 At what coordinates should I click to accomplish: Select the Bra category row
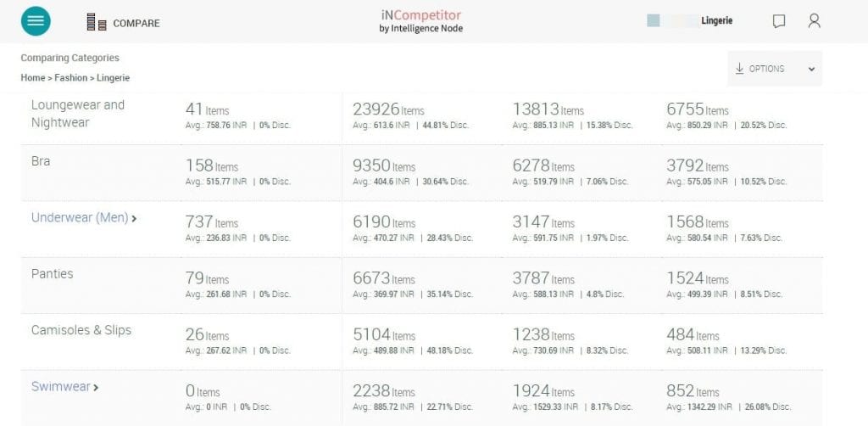(x=41, y=161)
